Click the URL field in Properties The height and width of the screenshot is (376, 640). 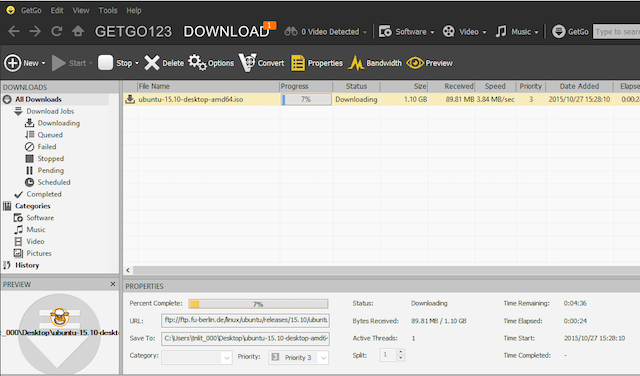245,320
